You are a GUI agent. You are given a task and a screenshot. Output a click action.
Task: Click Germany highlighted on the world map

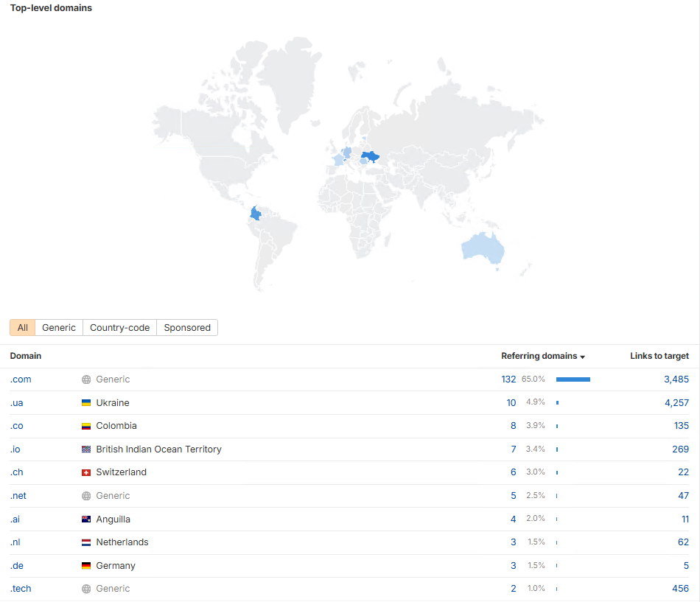click(347, 153)
